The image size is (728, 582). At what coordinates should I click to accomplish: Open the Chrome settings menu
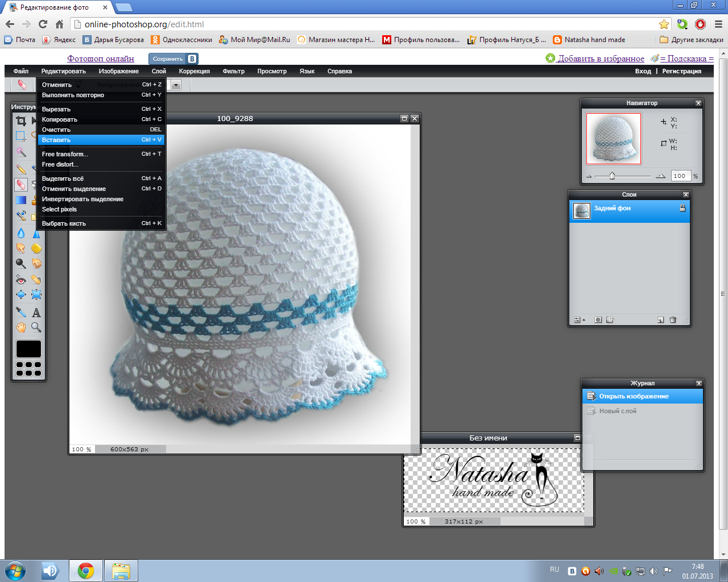click(718, 24)
